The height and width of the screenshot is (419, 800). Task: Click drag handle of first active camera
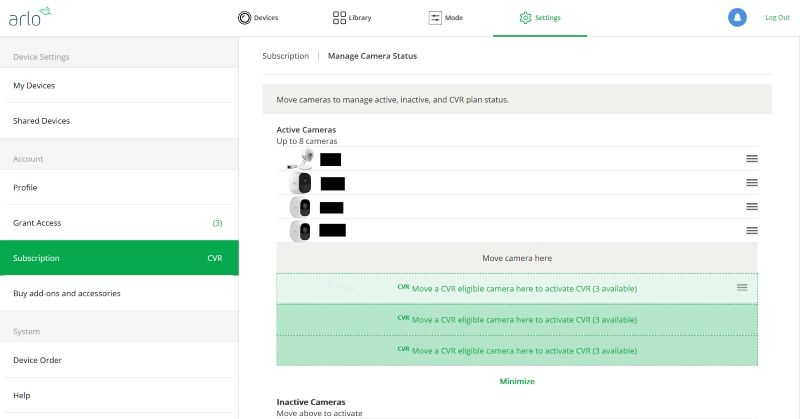[x=752, y=159]
